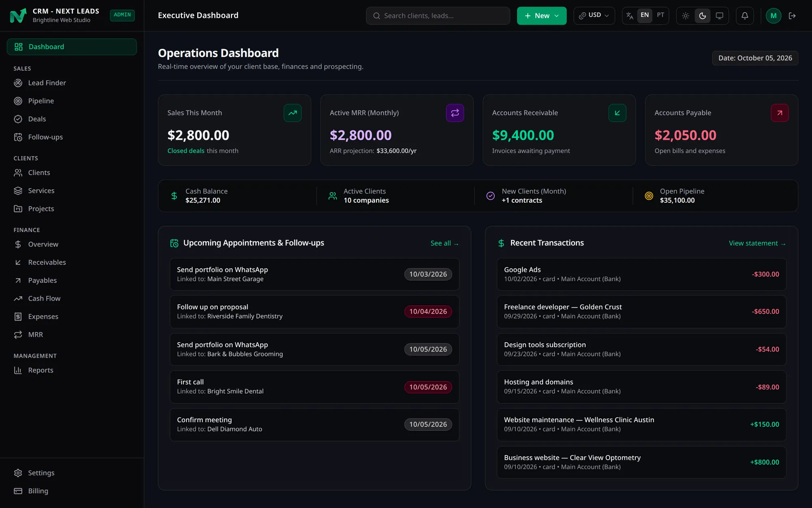The width and height of the screenshot is (812, 508).
Task: Click the Open Pipeline target icon
Action: click(649, 196)
